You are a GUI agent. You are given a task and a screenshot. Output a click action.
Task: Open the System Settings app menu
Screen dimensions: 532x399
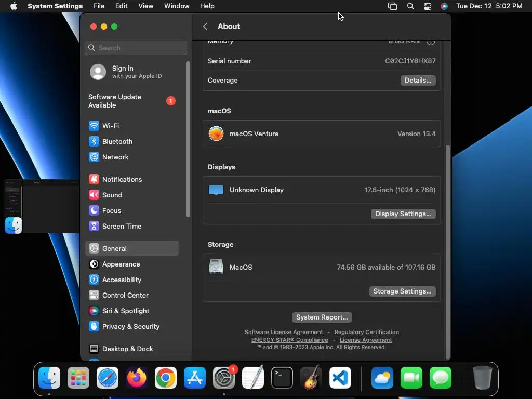55,6
